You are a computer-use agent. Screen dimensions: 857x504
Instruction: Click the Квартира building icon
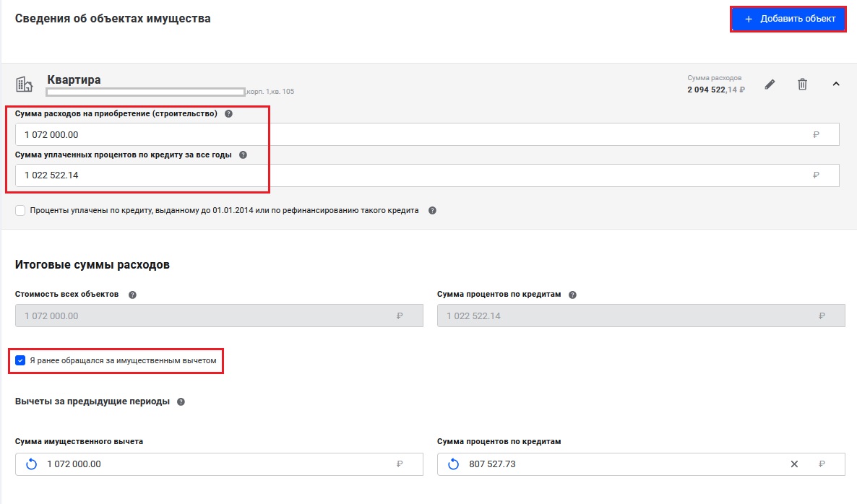click(25, 84)
